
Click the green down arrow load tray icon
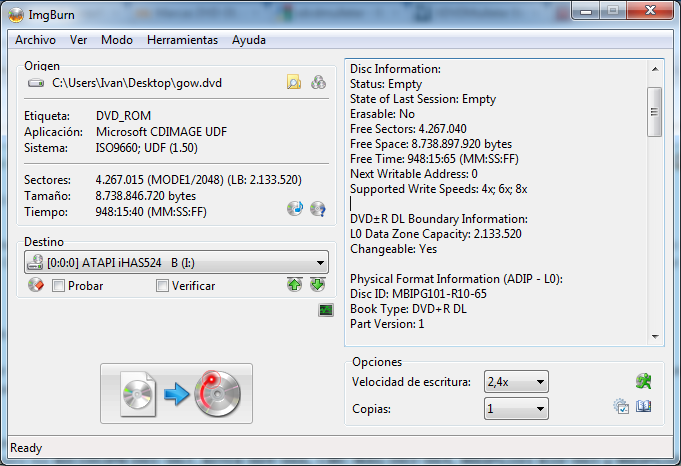click(317, 285)
